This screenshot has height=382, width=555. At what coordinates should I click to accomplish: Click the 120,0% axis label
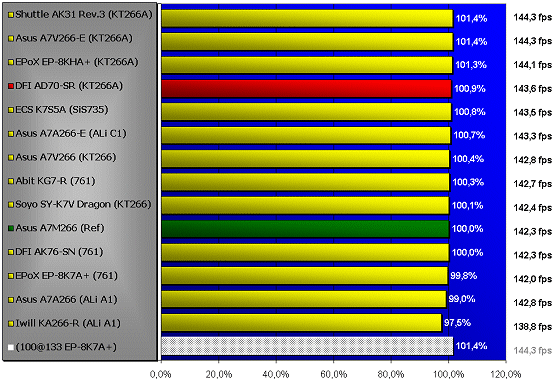tap(506, 374)
